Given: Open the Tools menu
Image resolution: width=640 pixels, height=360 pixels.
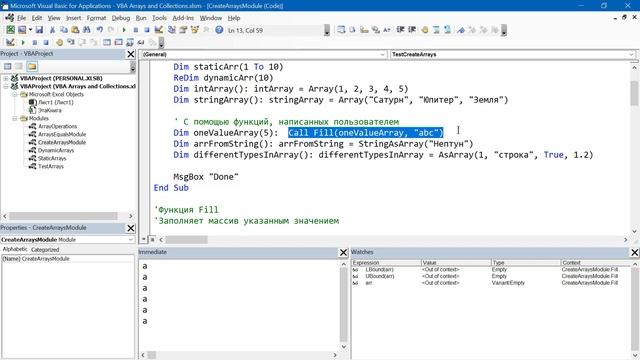Looking at the screenshot, I should pos(159,18).
